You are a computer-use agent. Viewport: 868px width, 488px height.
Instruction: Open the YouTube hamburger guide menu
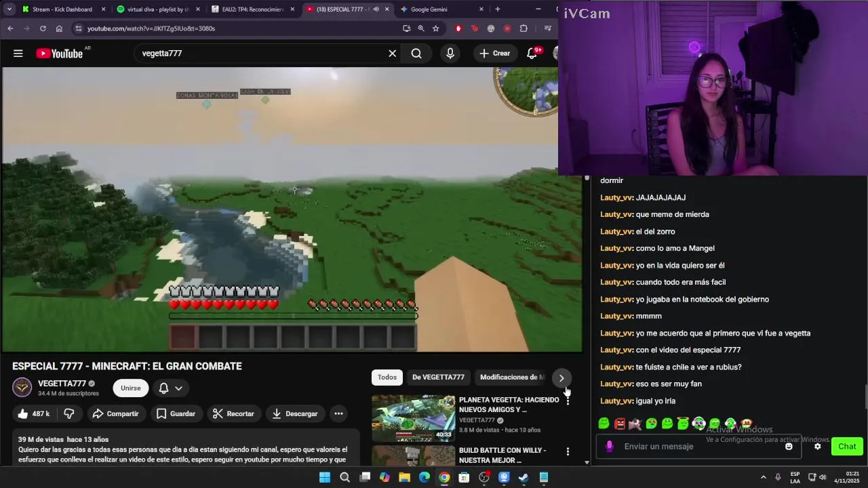(x=18, y=54)
